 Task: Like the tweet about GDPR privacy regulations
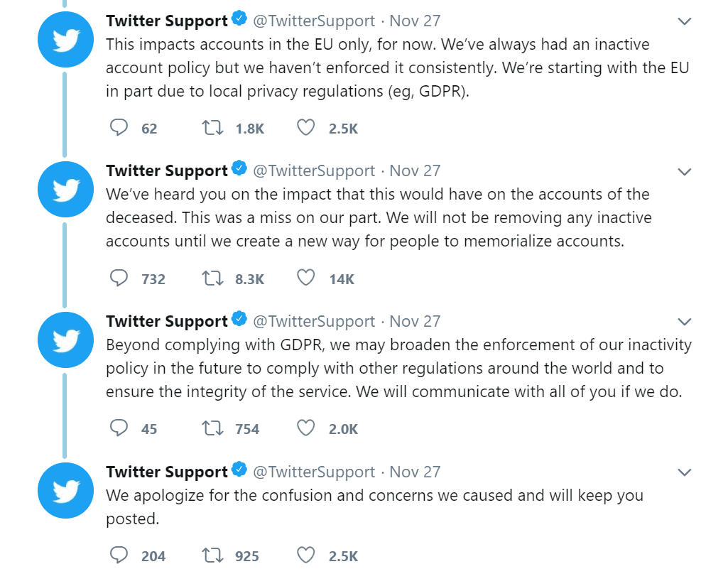click(305, 128)
